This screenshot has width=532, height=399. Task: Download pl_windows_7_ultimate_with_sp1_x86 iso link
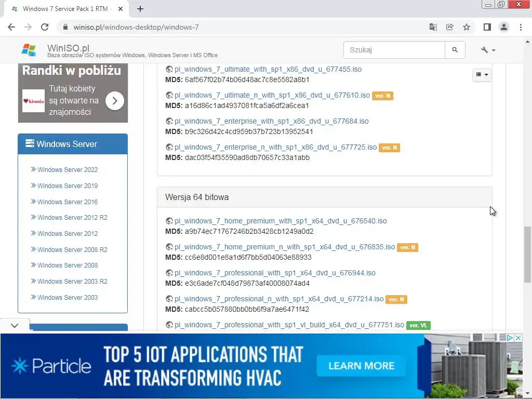click(268, 69)
